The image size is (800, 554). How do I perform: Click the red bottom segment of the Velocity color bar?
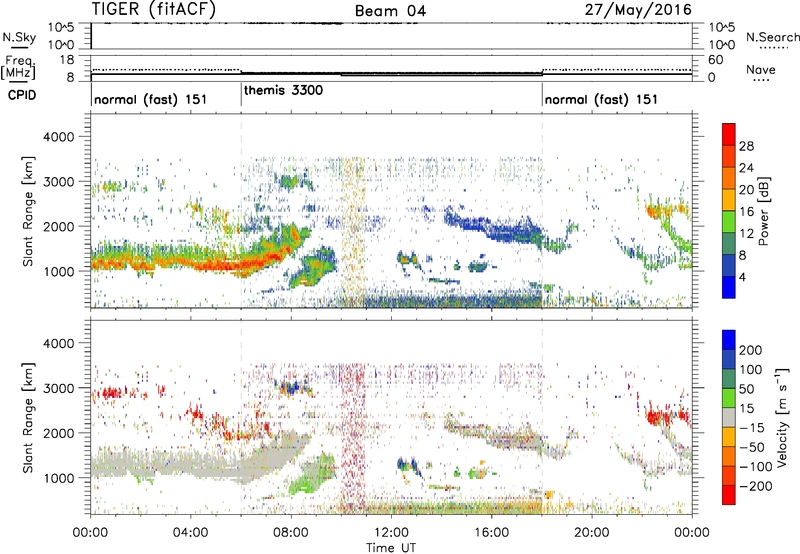(x=729, y=495)
